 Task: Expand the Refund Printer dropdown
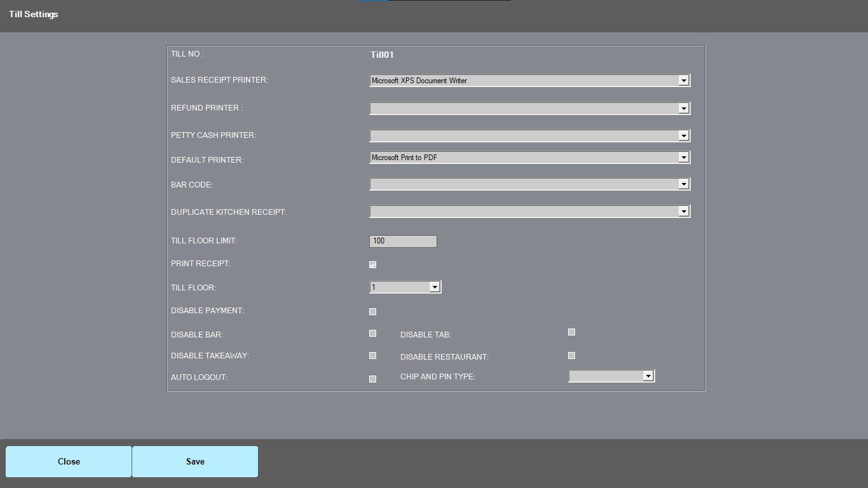pos(683,109)
